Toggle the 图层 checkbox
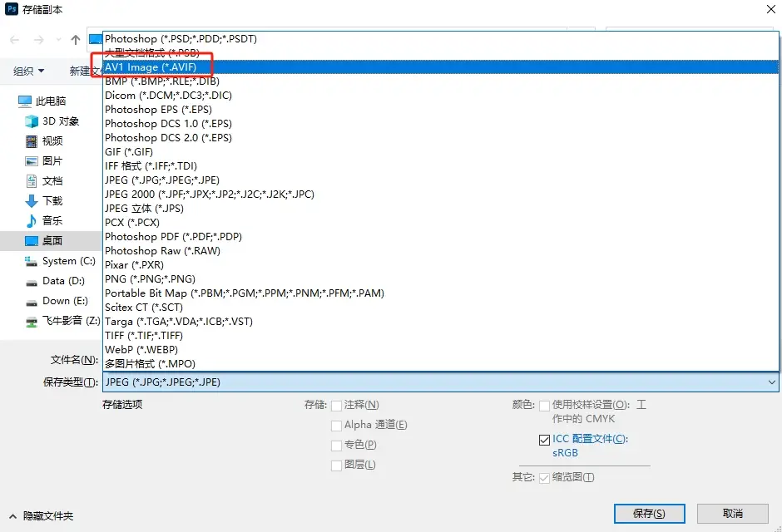Image resolution: width=782 pixels, height=532 pixels. [337, 465]
